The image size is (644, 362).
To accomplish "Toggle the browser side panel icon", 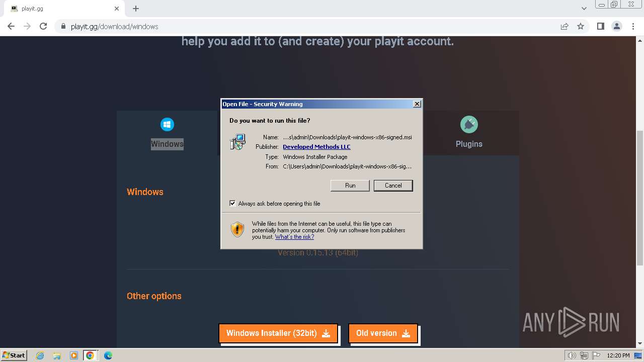I will [x=600, y=26].
